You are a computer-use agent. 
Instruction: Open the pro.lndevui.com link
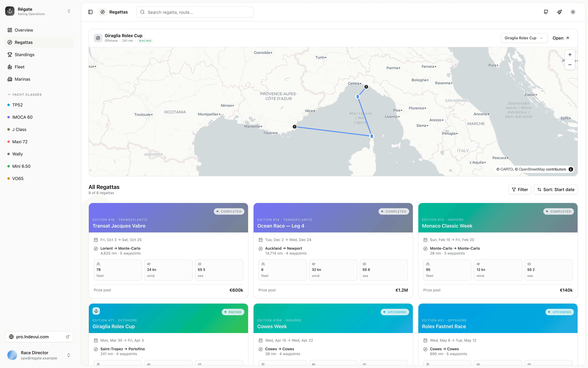coord(39,337)
